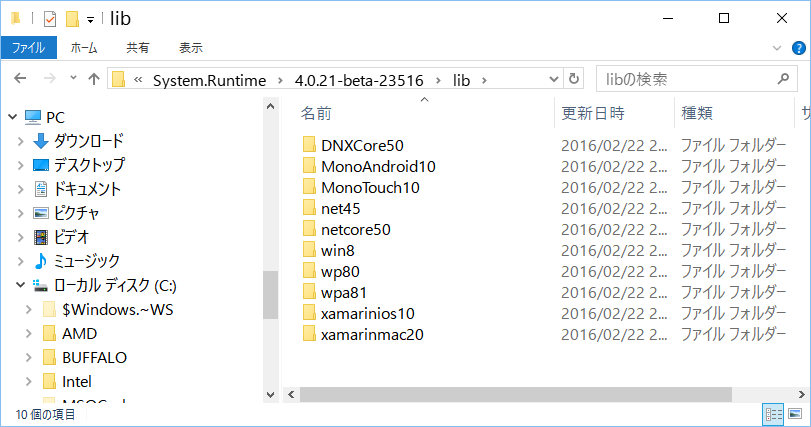This screenshot has width=811, height=427.
Task: Click the Properties quick access toolbar icon
Action: tap(50, 19)
